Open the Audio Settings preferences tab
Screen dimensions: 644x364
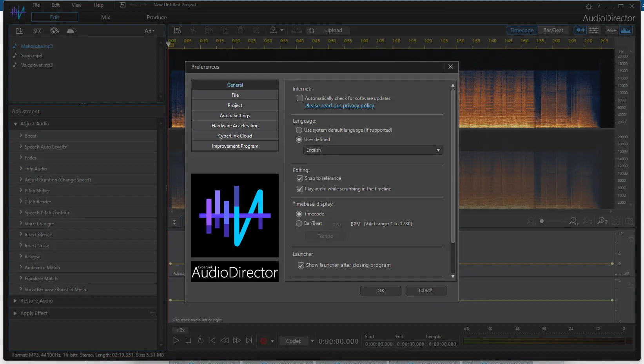pos(235,116)
